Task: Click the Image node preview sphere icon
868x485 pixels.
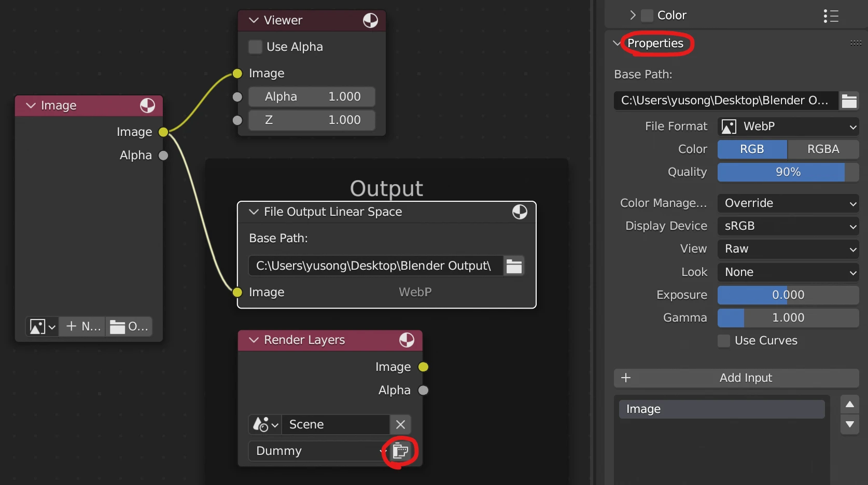Action: (147, 106)
